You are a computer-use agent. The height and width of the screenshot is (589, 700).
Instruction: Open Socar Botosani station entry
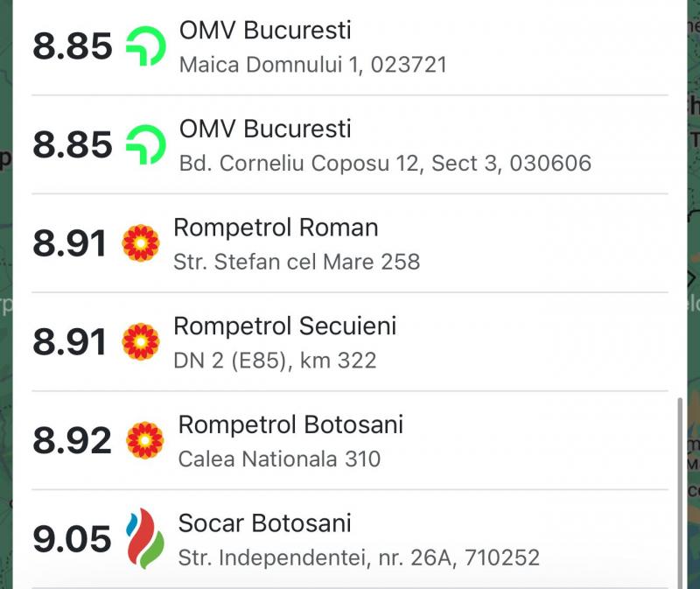(264, 523)
